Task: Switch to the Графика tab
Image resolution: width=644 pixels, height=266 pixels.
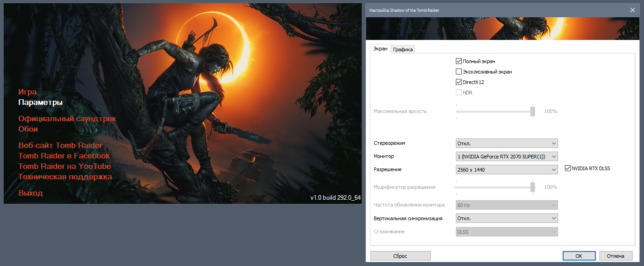Action: [403, 49]
